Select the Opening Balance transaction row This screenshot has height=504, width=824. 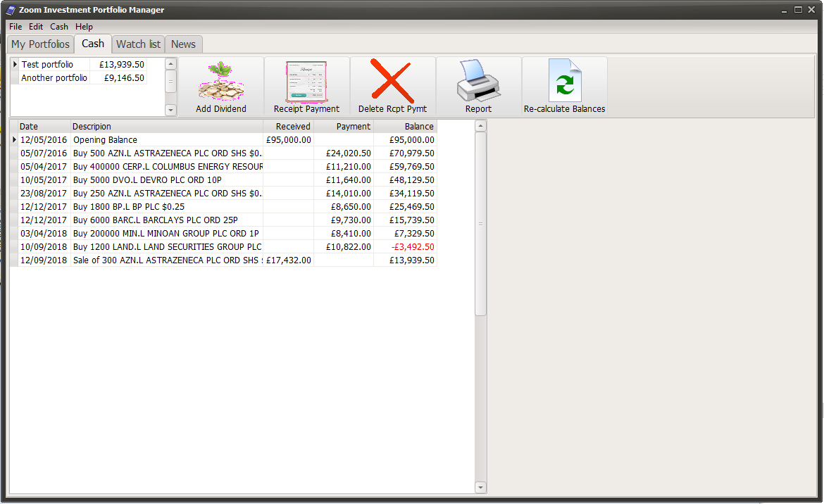click(104, 139)
